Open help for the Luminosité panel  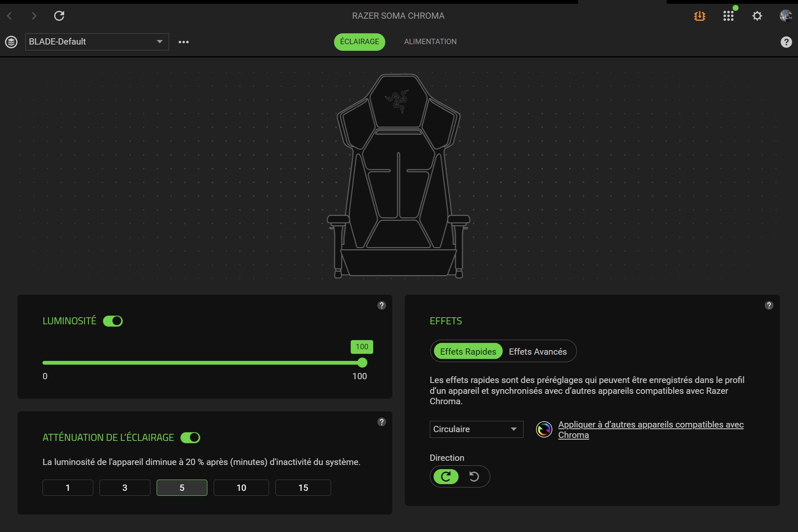(x=382, y=305)
